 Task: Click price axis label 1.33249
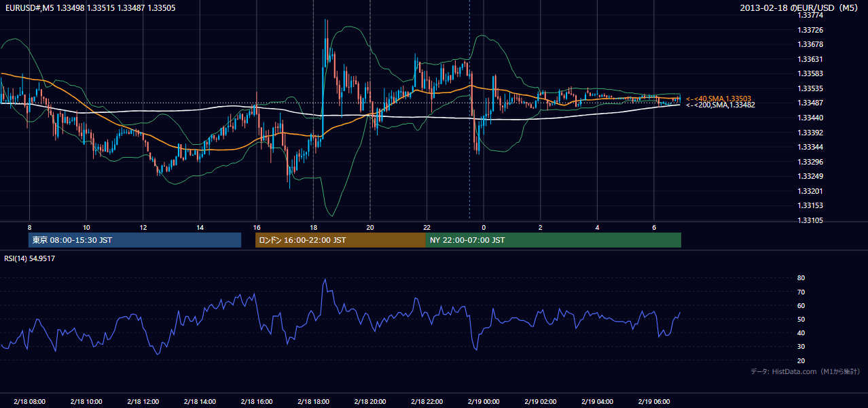pos(811,176)
